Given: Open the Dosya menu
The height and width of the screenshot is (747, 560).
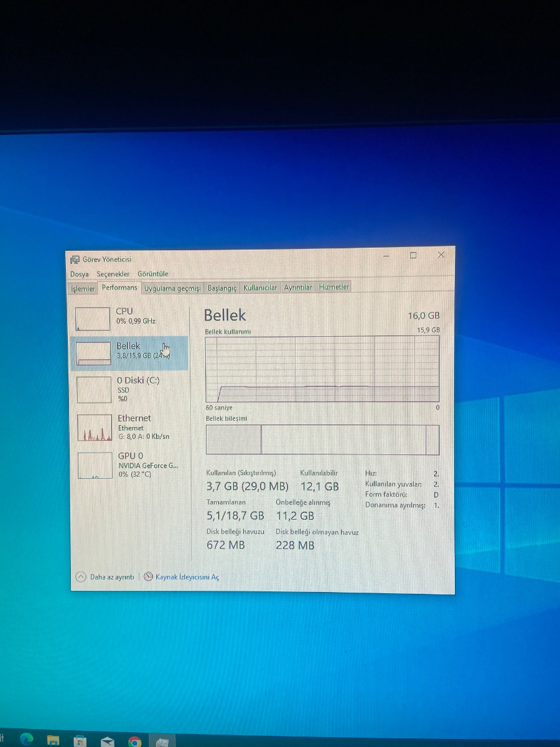Looking at the screenshot, I should 80,274.
